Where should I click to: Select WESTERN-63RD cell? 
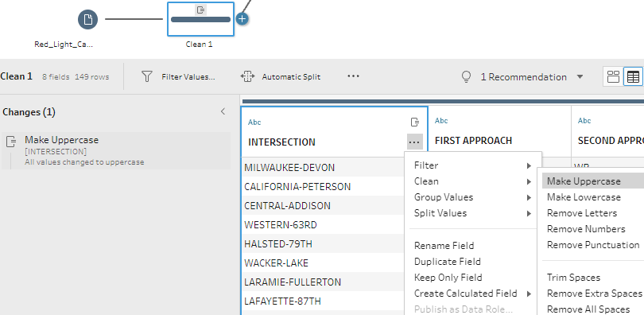point(323,225)
